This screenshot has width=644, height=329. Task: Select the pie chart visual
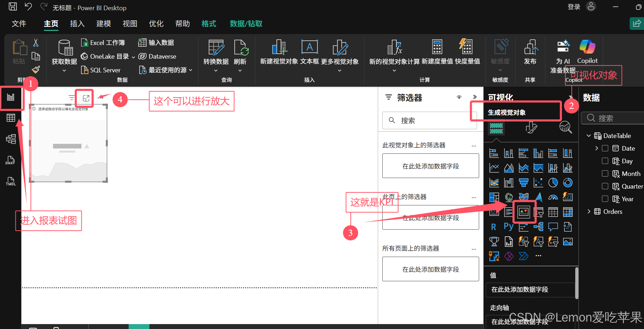click(553, 183)
